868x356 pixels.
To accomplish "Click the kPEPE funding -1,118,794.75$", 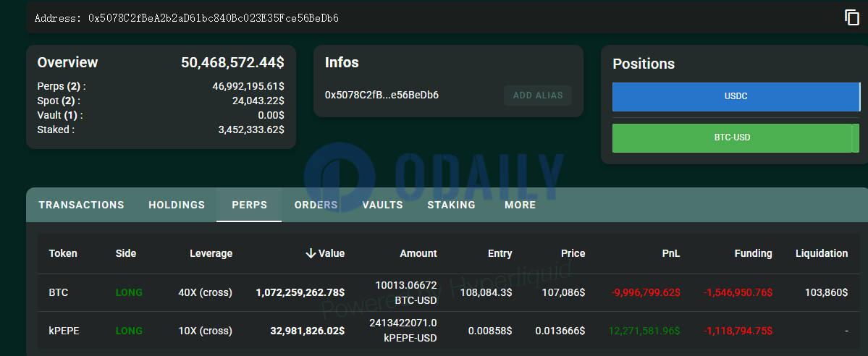I will pos(738,331).
